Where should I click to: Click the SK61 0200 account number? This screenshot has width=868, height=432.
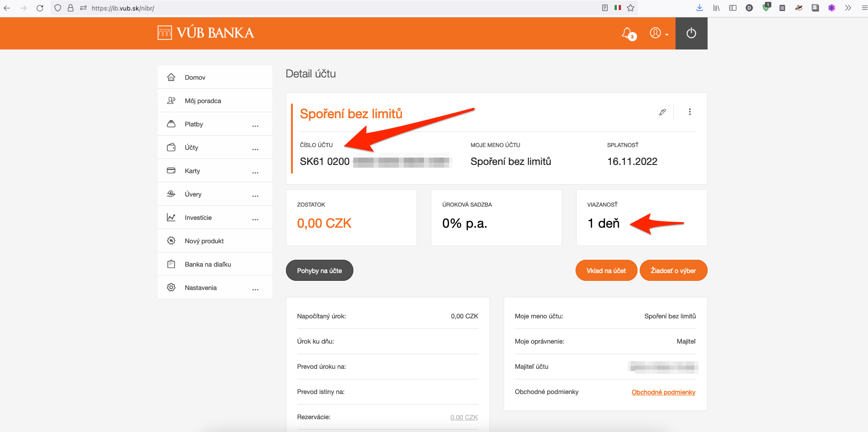pos(324,161)
